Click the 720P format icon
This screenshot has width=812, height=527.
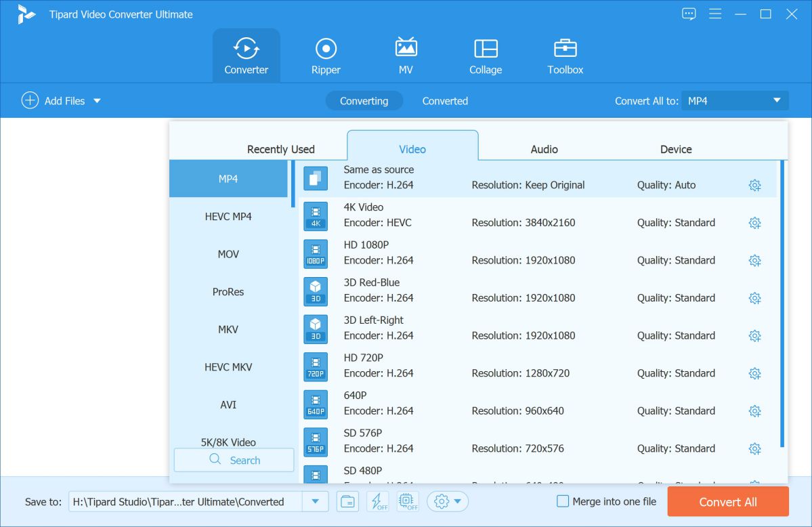point(316,367)
